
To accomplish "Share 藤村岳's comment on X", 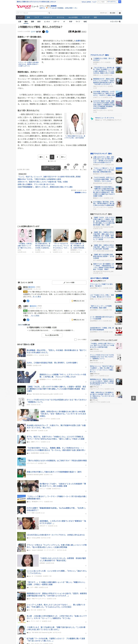I will pyautogui.click(x=25, y=301).
